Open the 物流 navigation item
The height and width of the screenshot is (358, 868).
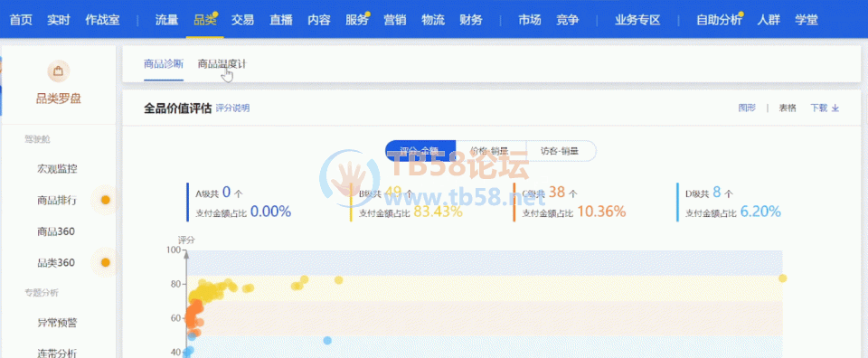(x=433, y=21)
